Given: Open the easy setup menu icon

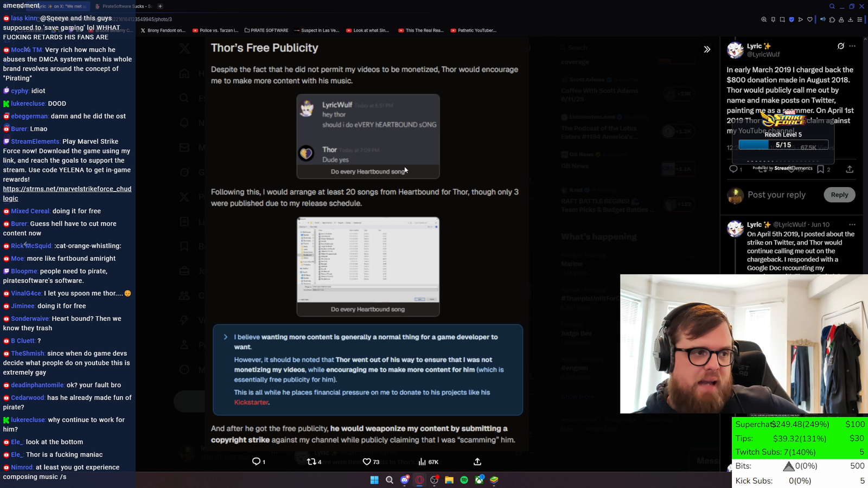Looking at the screenshot, I should pyautogui.click(x=860, y=20).
